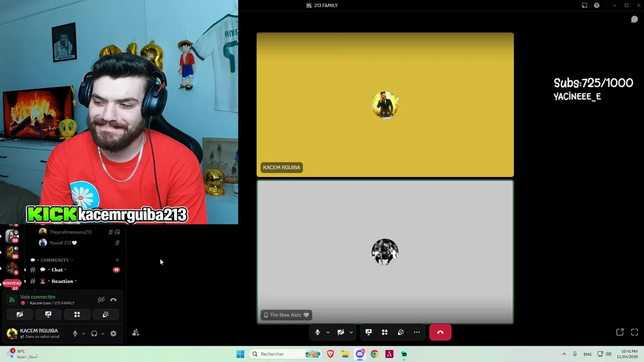Viewport: 644px width, 362px height.
Task: Share your screen from call control bar
Action: [368, 332]
